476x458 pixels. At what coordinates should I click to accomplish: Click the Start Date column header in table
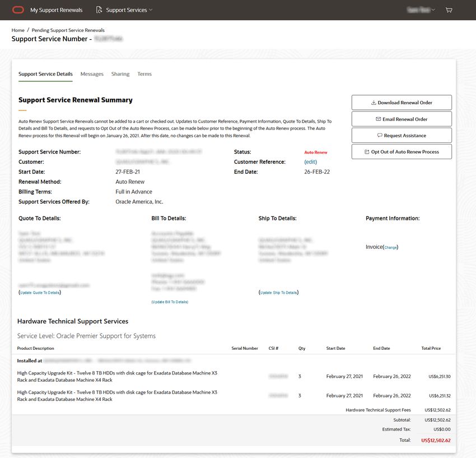point(336,348)
